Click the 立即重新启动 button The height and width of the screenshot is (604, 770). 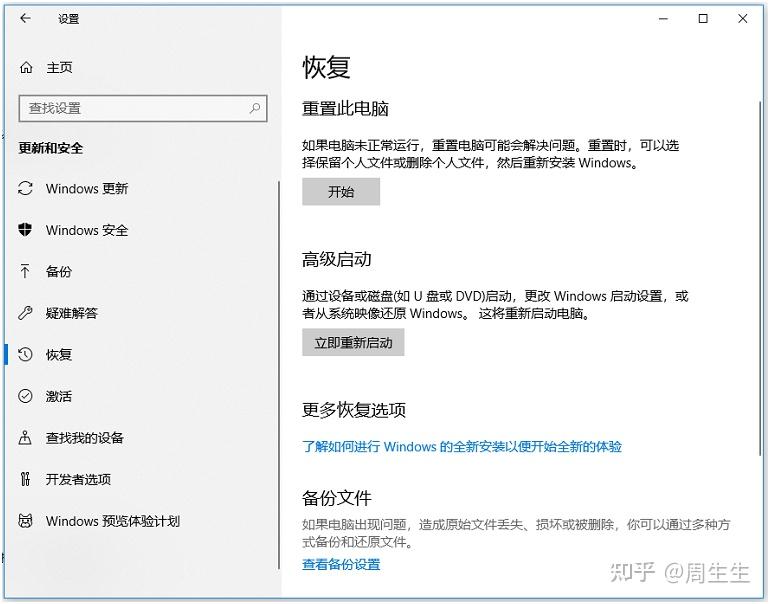353,342
